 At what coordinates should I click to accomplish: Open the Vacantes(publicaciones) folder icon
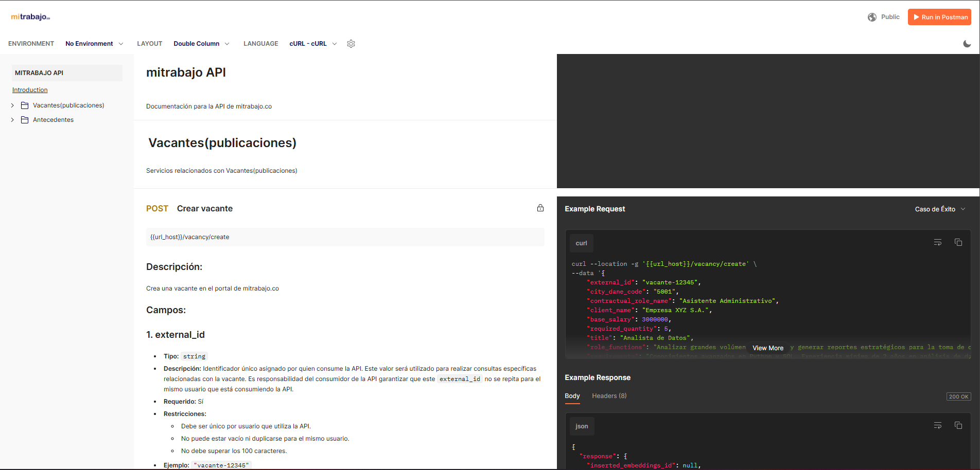(x=24, y=105)
